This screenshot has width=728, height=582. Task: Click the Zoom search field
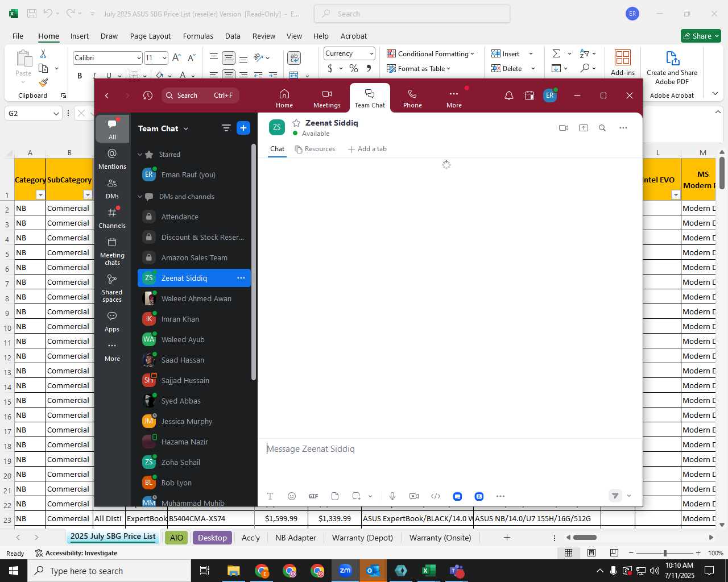[x=199, y=95]
